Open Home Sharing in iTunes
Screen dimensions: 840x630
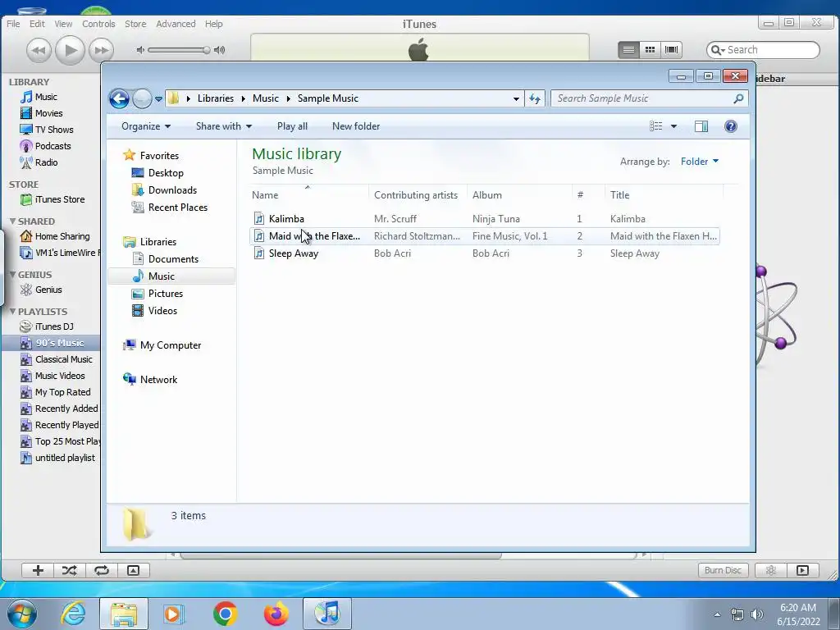point(62,236)
